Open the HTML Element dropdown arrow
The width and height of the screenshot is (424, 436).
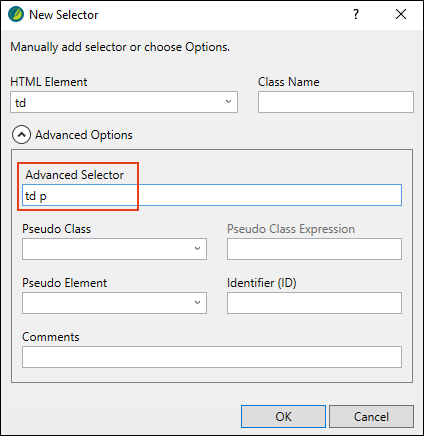(228, 101)
